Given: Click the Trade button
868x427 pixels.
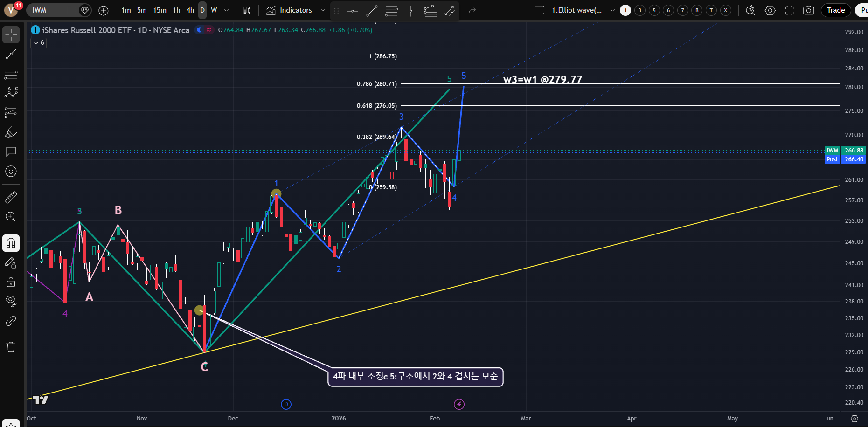Looking at the screenshot, I should click(835, 10).
